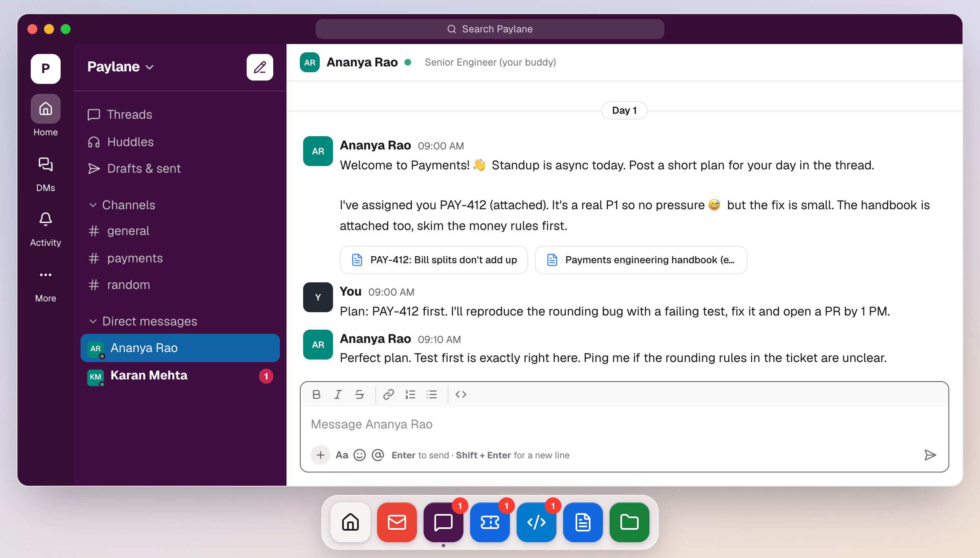
Task: Click the unread badge on Karan Mehta
Action: click(x=266, y=376)
